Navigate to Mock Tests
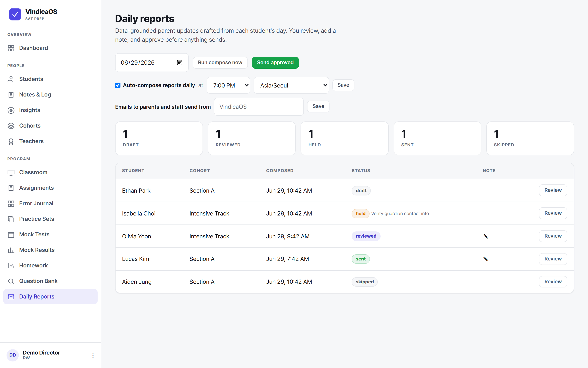Image resolution: width=588 pixels, height=368 pixels. point(50,235)
